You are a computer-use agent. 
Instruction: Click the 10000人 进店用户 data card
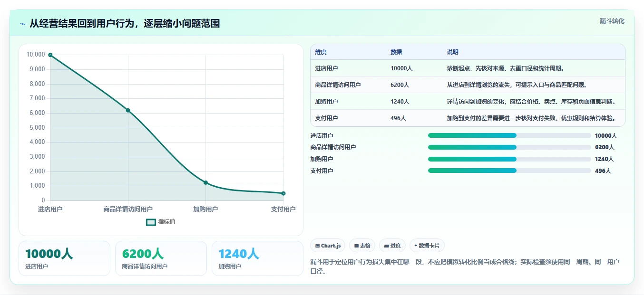click(x=64, y=258)
